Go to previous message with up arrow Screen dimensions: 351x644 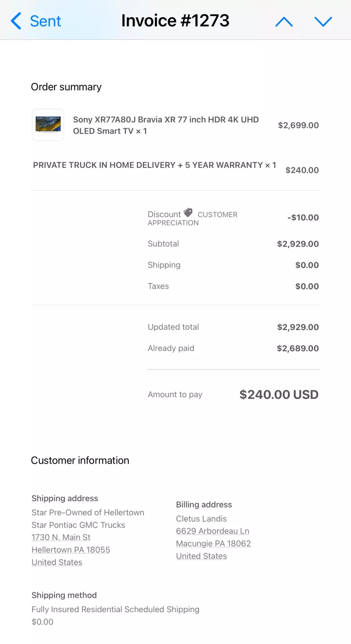pos(284,22)
